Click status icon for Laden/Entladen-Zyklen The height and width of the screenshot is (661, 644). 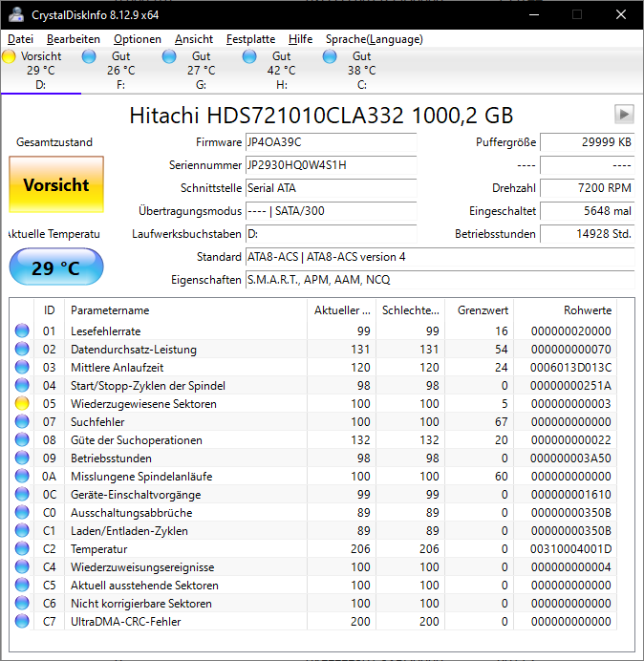(x=22, y=530)
